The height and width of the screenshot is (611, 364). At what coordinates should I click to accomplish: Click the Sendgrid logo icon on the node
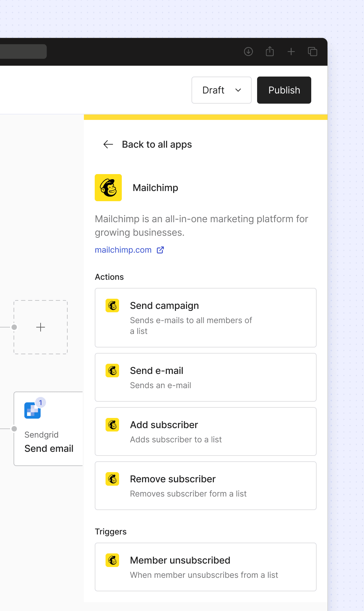coord(32,410)
